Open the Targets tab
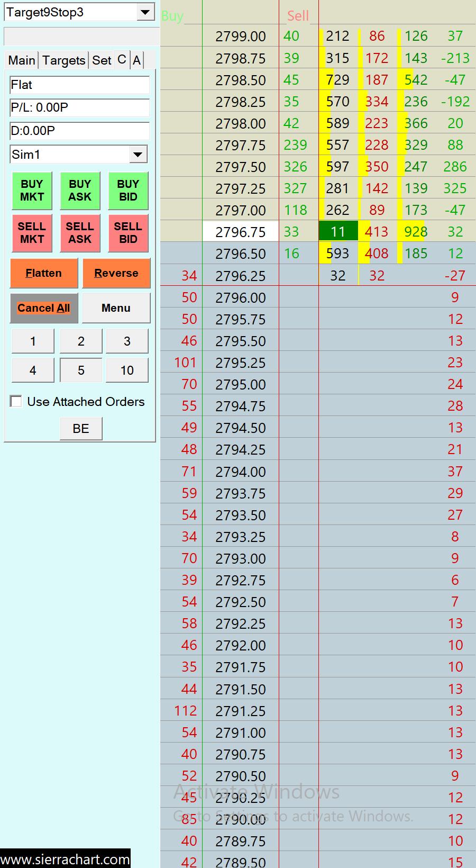Image resolution: width=476 pixels, height=868 pixels. coord(64,60)
